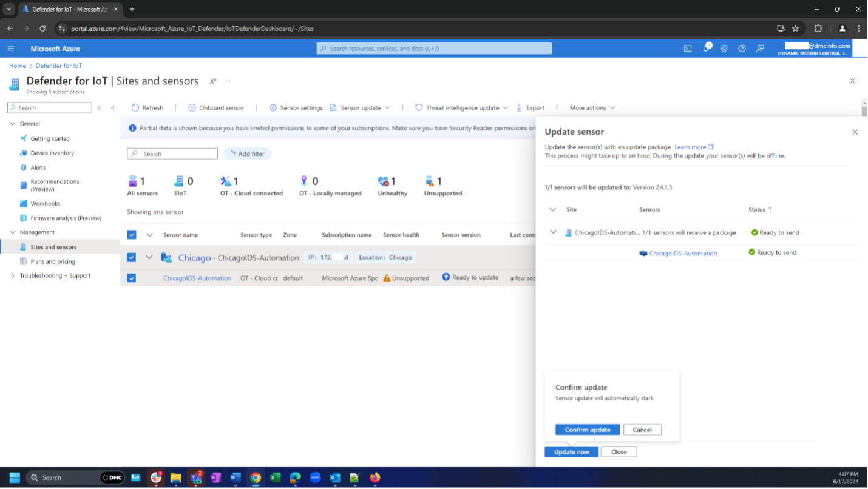Toggle the select-all sensors header checkbox
This screenshot has width=868, height=489.
coord(132,235)
